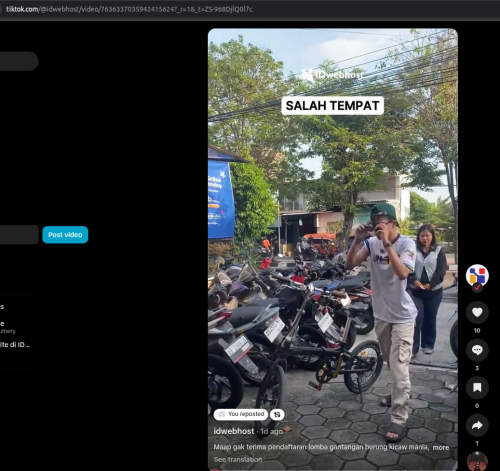Open idwebhost profile avatar

pyautogui.click(x=477, y=275)
